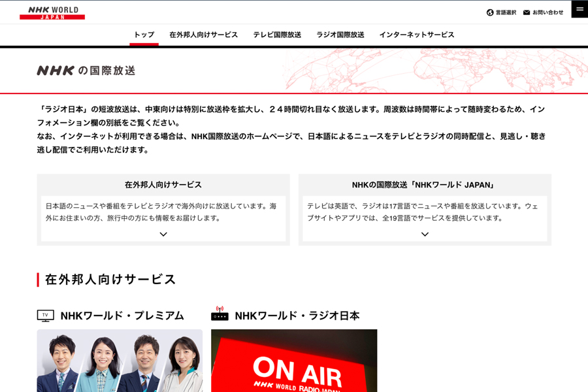Select the トップ tab
Viewport: 588px width, 392px height.
coord(144,35)
